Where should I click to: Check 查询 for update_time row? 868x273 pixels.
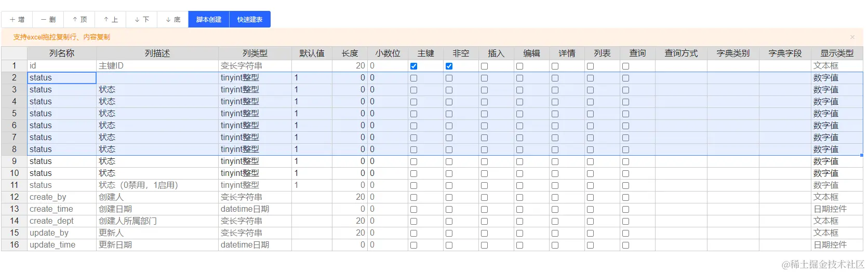(625, 245)
